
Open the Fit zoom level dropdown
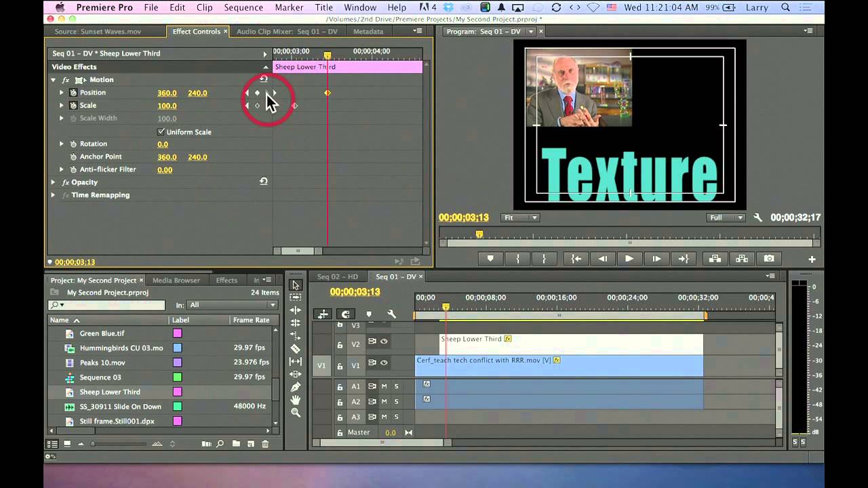[x=520, y=218]
